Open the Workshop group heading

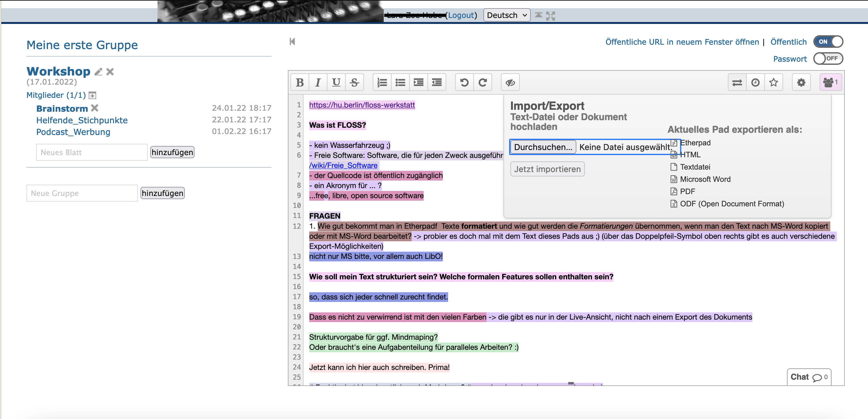coord(59,71)
